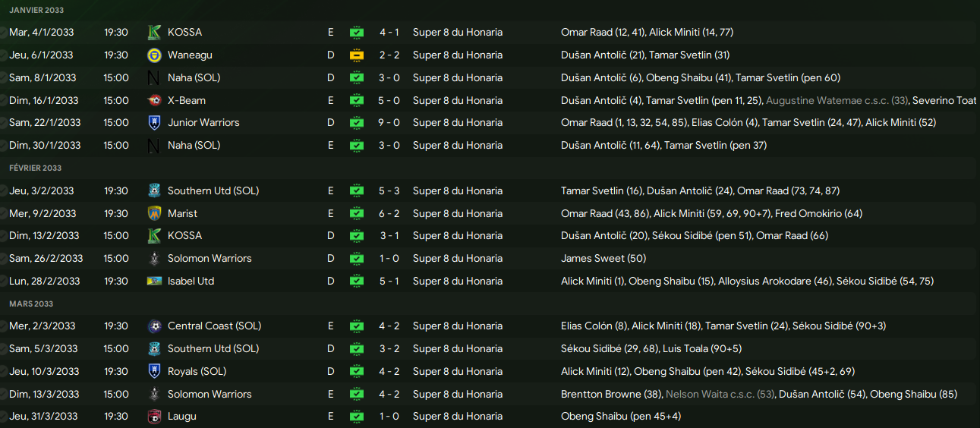Open the 6 - 2 result against Marist

pyautogui.click(x=389, y=213)
